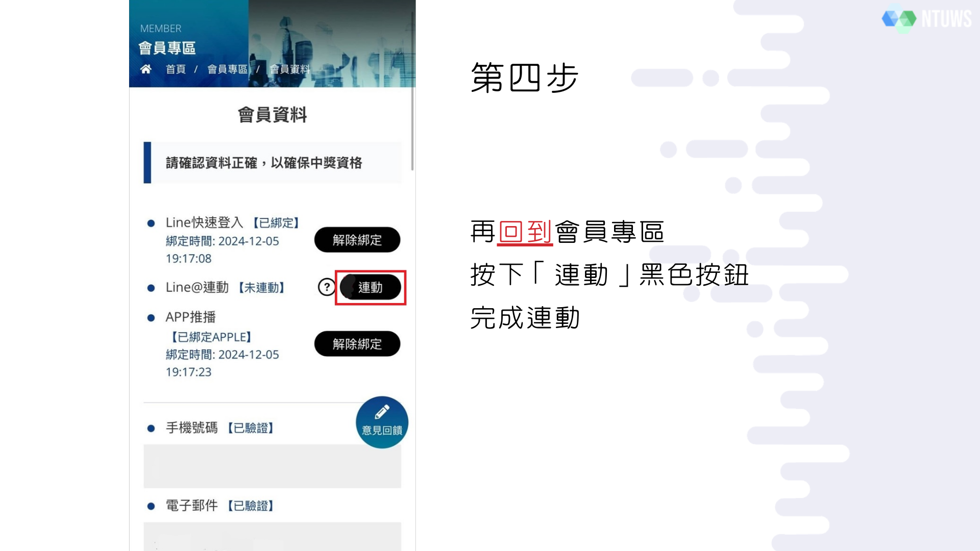Click the 請確認資料正確 notice banner
This screenshot has height=551, width=980.
tap(272, 163)
